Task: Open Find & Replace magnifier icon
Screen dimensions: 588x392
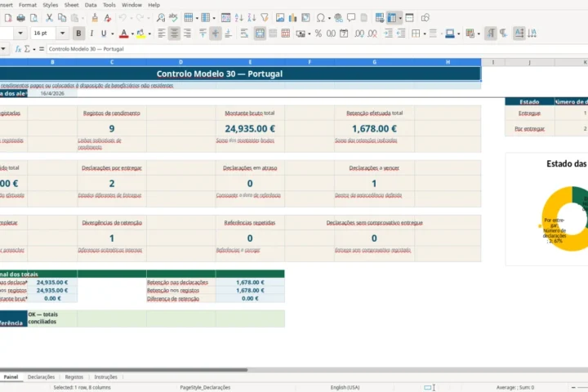Action: point(161,18)
